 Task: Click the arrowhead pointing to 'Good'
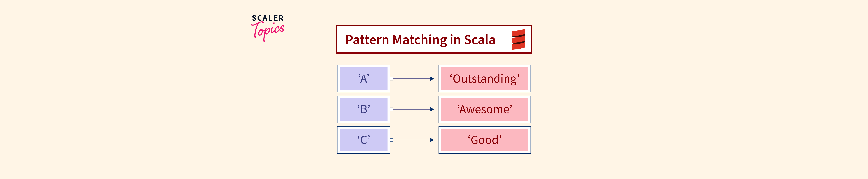[x=432, y=140]
